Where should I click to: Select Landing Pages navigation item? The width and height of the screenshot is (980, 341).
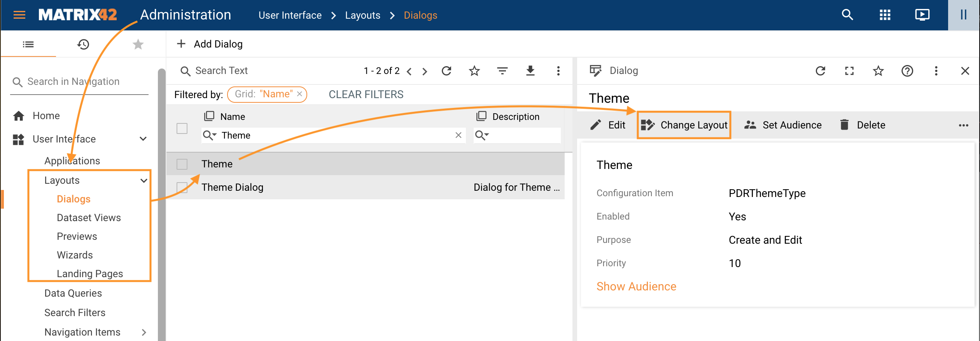pyautogui.click(x=89, y=274)
